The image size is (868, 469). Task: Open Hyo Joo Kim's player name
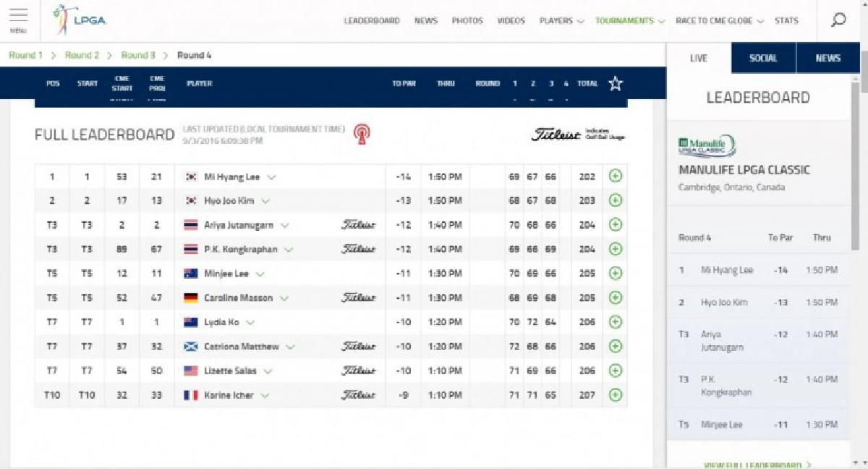pos(229,200)
